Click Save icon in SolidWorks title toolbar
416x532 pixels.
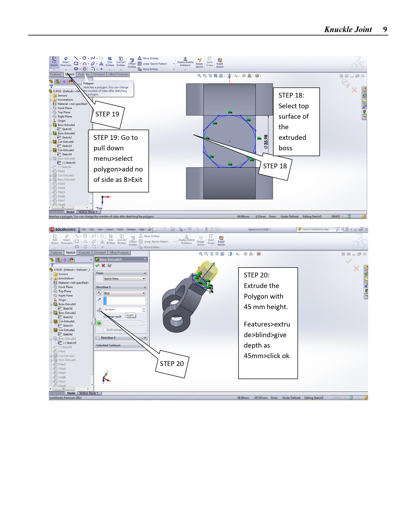172,229
